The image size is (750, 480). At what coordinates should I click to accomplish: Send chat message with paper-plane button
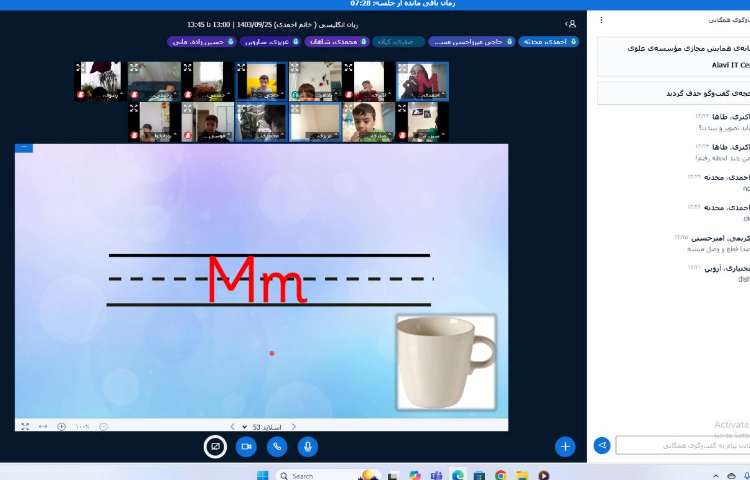click(x=602, y=445)
